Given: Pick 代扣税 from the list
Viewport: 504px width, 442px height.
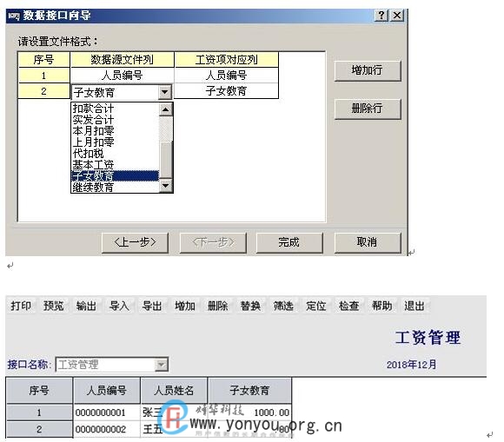Looking at the screenshot, I should (x=89, y=154).
